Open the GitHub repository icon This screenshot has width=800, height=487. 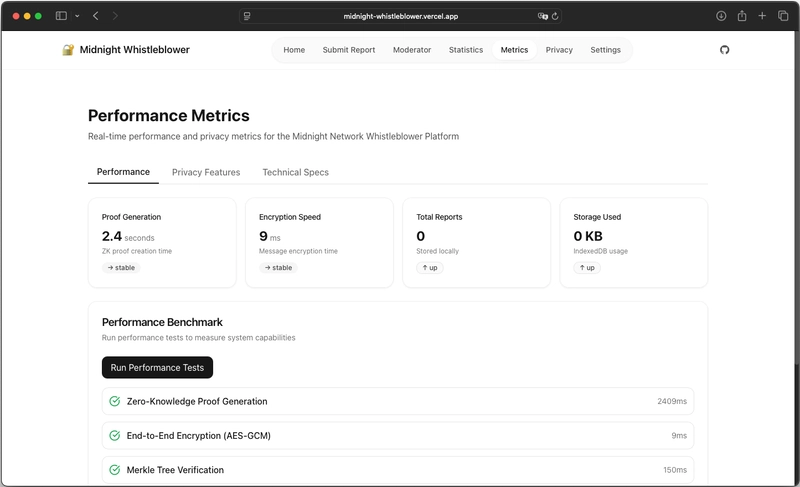point(725,50)
